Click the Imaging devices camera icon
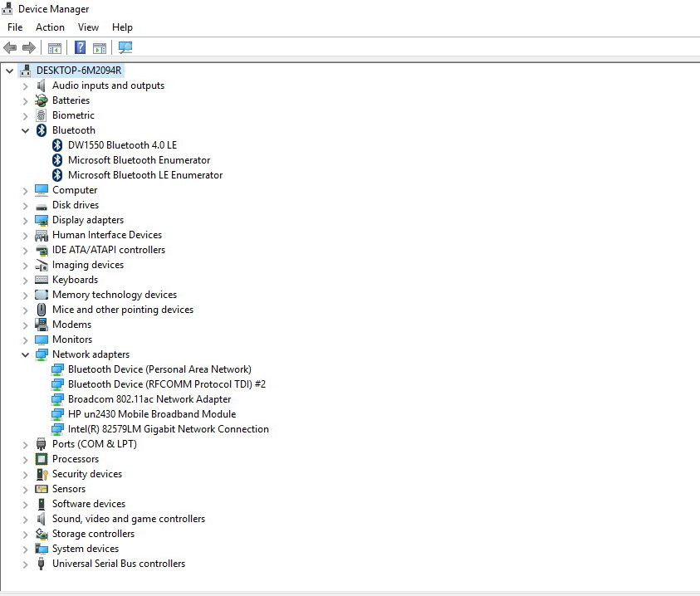This screenshot has height=596, width=700. [x=41, y=265]
